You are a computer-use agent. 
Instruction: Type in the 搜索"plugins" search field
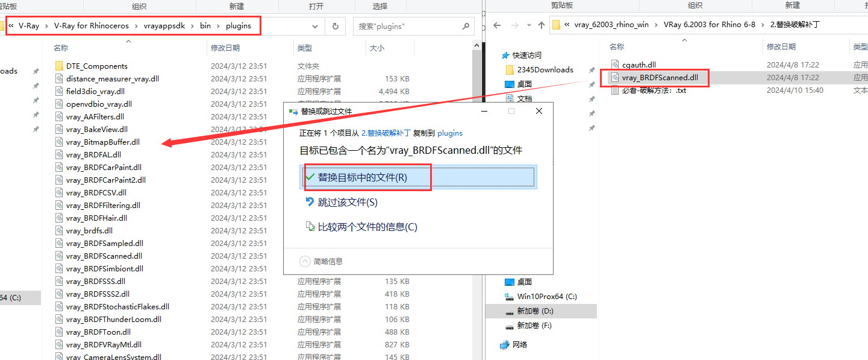pos(407,27)
